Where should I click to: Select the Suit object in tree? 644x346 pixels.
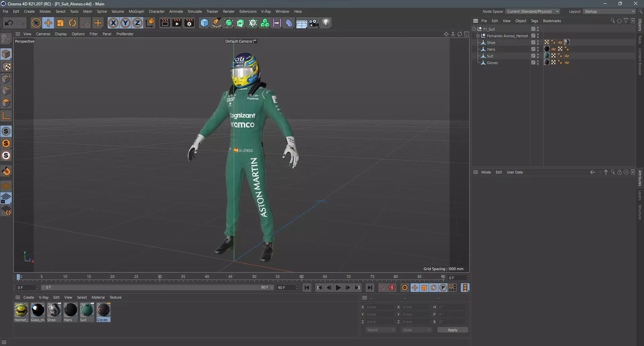pos(490,56)
